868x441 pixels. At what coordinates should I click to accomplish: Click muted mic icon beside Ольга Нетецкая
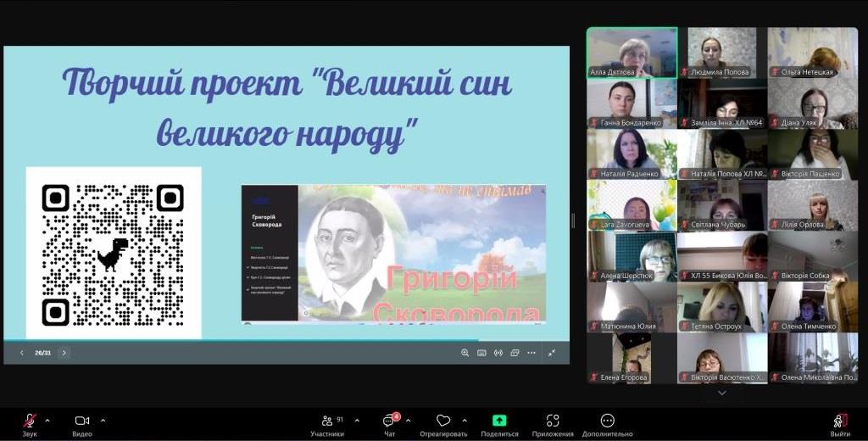(x=776, y=72)
